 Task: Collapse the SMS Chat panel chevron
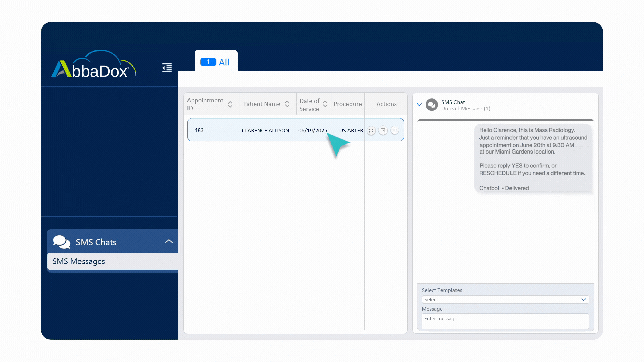pos(419,105)
